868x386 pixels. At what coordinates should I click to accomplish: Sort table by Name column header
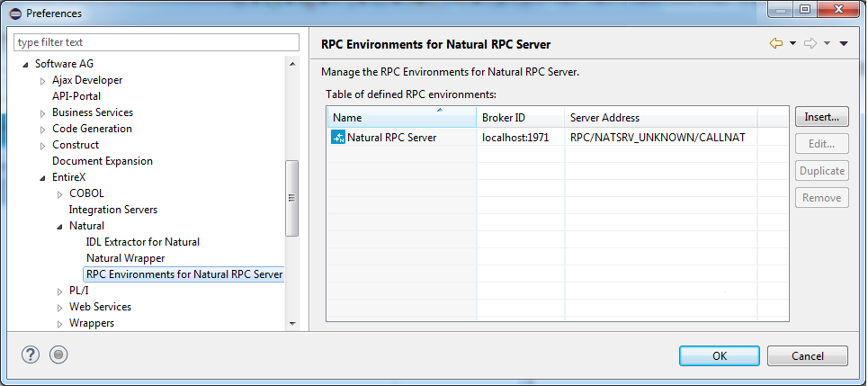point(402,117)
